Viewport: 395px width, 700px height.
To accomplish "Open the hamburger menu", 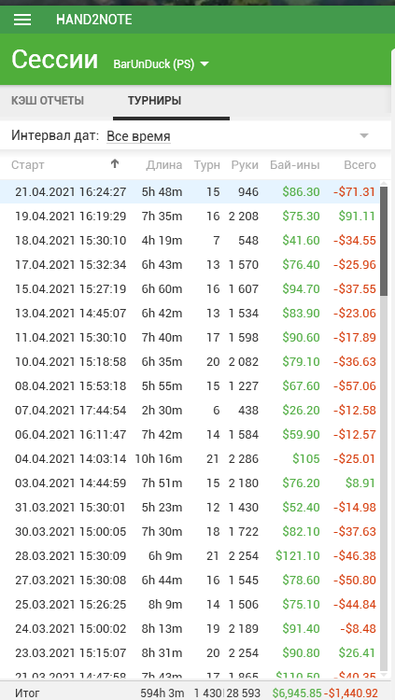I will (x=22, y=20).
